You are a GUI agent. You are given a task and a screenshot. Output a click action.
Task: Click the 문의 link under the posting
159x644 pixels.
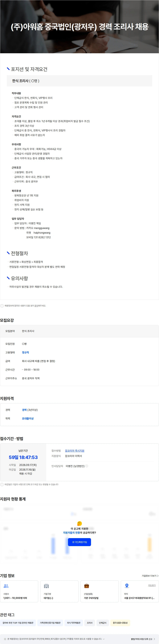pyautogui.click(x=36, y=306)
